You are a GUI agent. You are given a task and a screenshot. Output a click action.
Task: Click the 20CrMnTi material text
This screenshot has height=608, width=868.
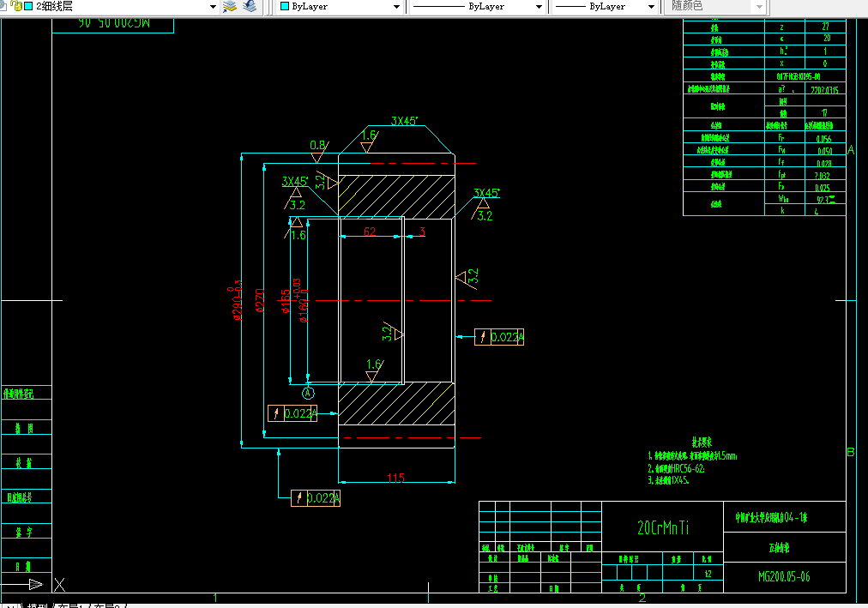663,527
